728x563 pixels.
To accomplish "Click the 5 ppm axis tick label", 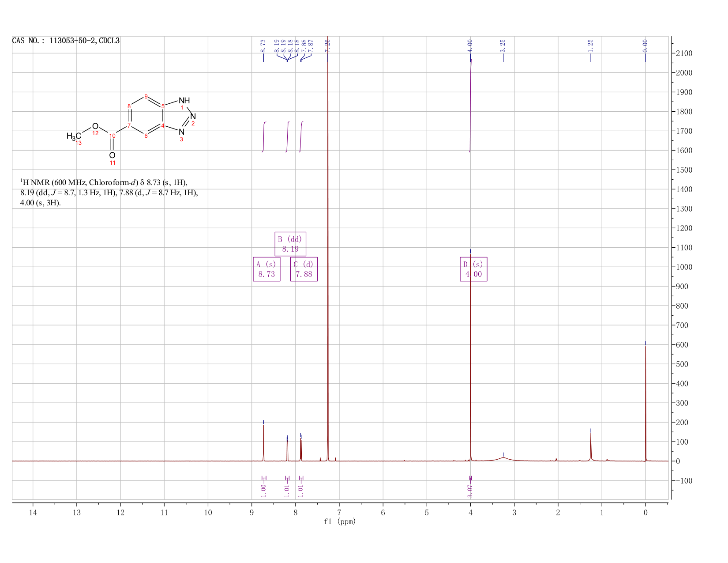I will click(427, 513).
